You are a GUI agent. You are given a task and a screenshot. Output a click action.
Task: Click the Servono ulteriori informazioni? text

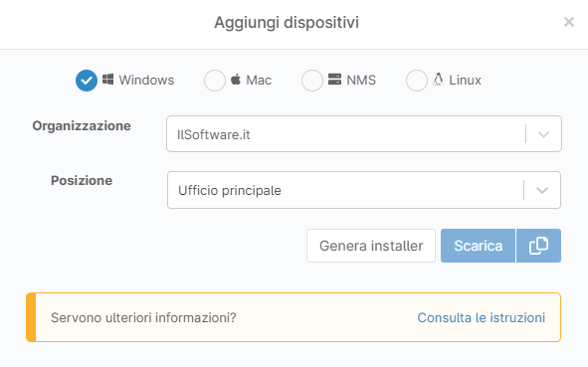click(143, 317)
